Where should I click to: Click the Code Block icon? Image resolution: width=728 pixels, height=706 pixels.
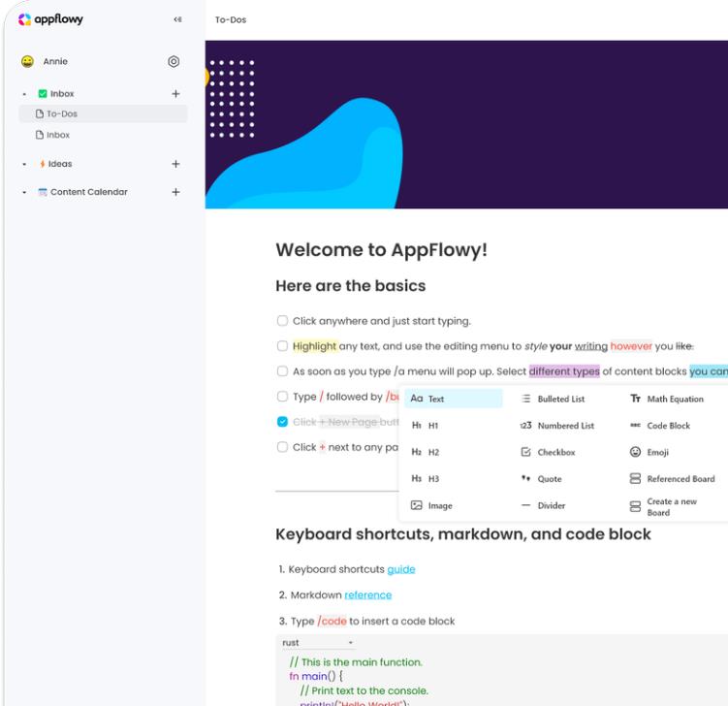[x=635, y=426]
